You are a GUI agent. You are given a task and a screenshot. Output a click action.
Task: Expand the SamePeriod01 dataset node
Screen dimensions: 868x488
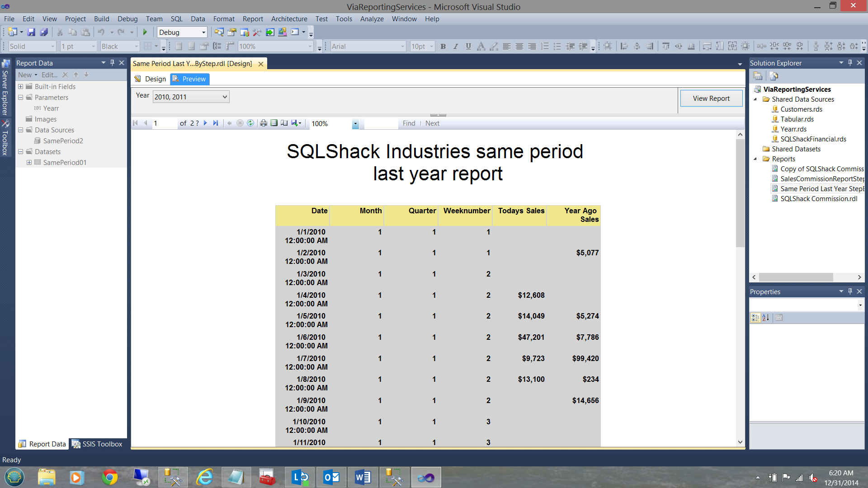tap(29, 163)
